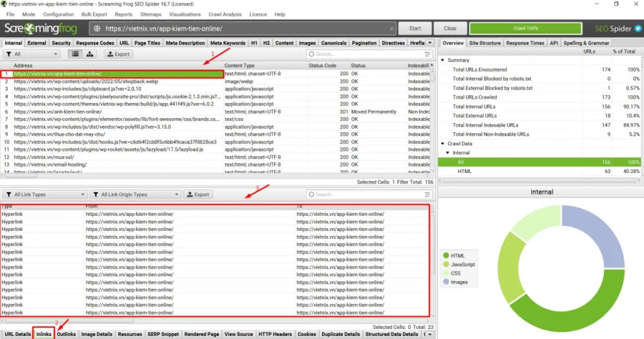The width and height of the screenshot is (644, 339).
Task: Select Total URLs Crawled summary row
Action: click(x=539, y=97)
